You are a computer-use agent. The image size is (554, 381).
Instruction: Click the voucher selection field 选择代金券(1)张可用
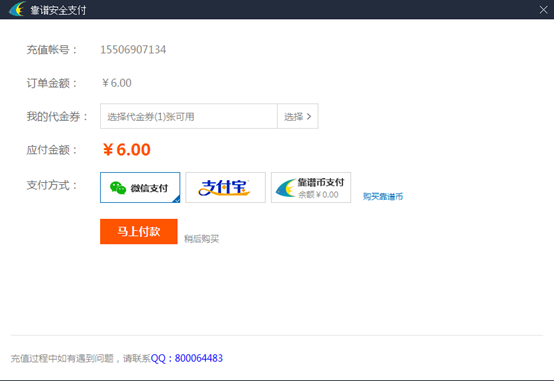[189, 116]
